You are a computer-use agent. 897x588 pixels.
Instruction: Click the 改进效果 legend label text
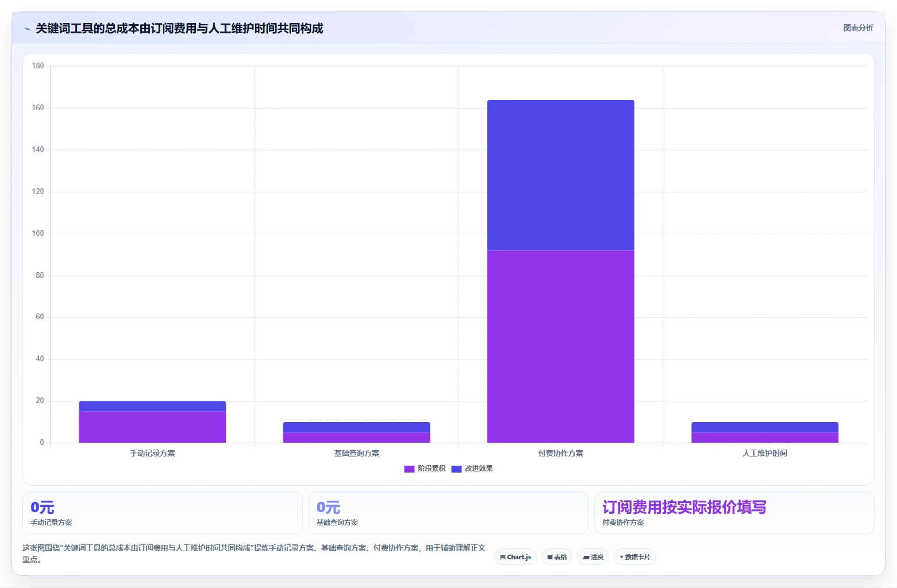pyautogui.click(x=479, y=469)
